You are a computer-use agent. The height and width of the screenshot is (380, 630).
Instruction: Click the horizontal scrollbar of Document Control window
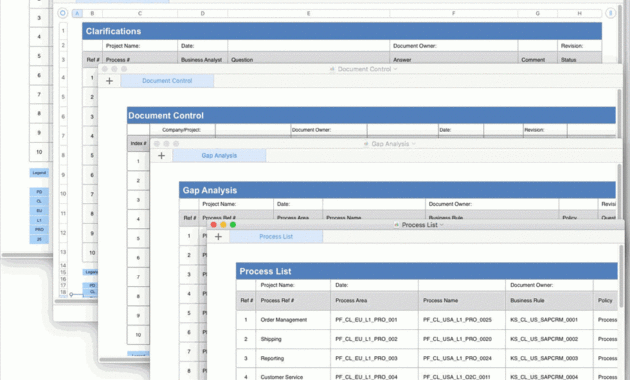125,360
